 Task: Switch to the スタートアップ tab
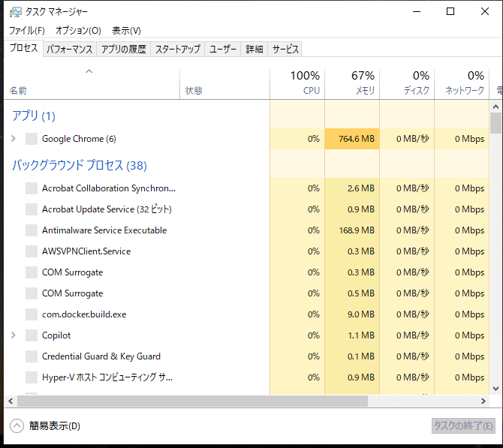click(x=178, y=50)
